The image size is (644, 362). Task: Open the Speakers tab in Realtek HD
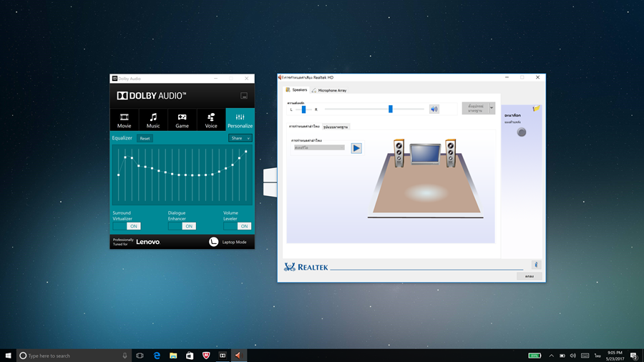296,90
